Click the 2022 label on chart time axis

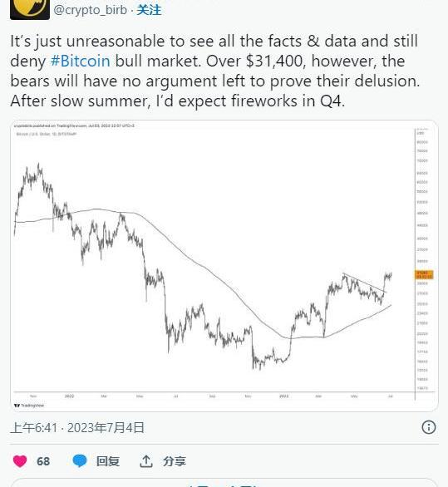pos(69,396)
